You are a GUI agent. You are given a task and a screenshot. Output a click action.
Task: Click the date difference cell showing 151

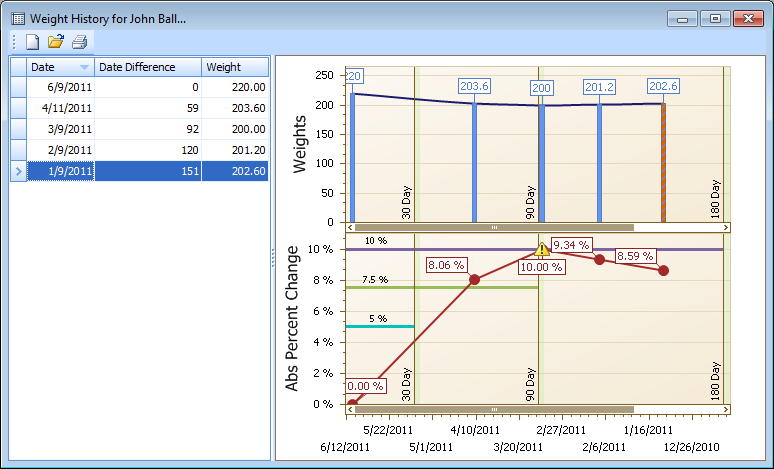coord(148,171)
